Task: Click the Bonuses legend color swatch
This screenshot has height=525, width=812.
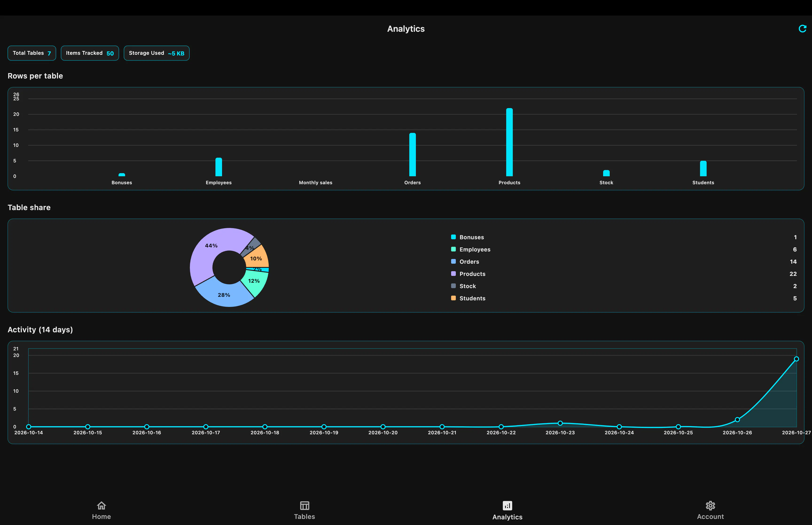Action: [453, 237]
